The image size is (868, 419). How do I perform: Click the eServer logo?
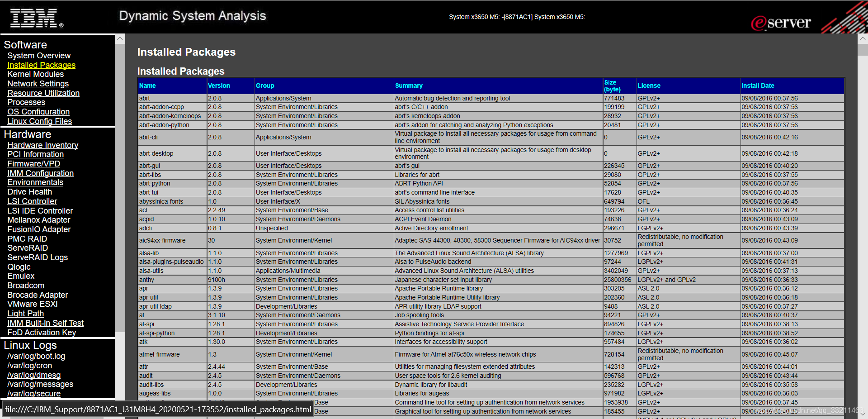(782, 22)
